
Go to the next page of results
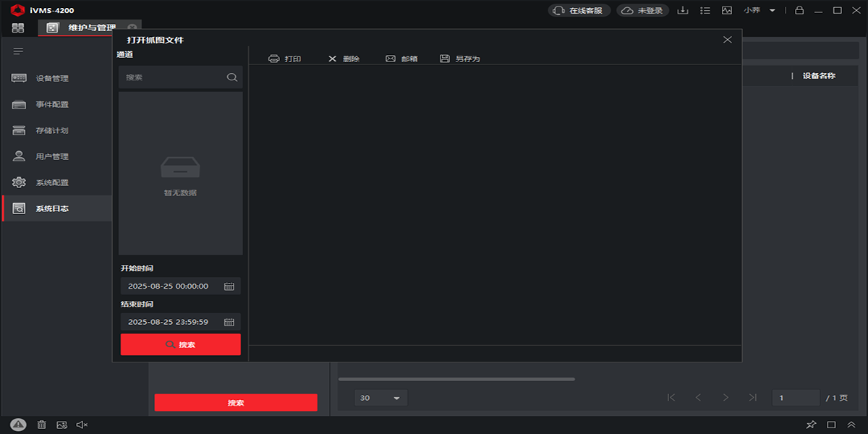pyautogui.click(x=726, y=397)
